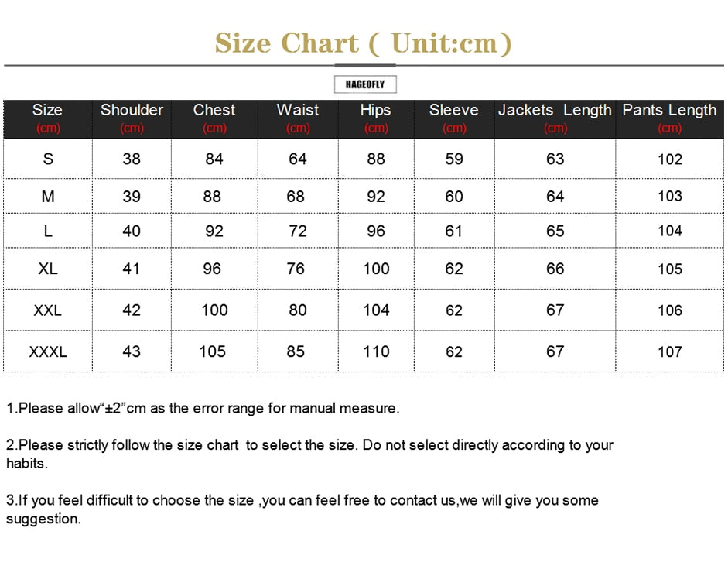The width and height of the screenshot is (728, 569).
Task: Click the ±2cm error range note
Action: click(x=203, y=408)
